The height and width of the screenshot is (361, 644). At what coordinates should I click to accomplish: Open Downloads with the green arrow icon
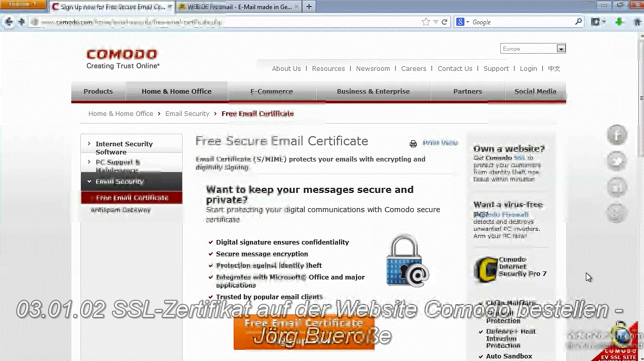pos(619,22)
